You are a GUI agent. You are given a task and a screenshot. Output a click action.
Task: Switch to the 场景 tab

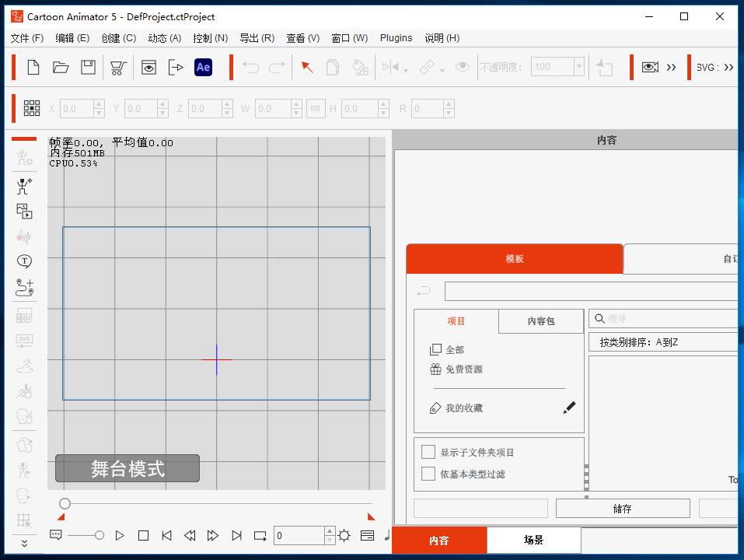[x=533, y=540]
